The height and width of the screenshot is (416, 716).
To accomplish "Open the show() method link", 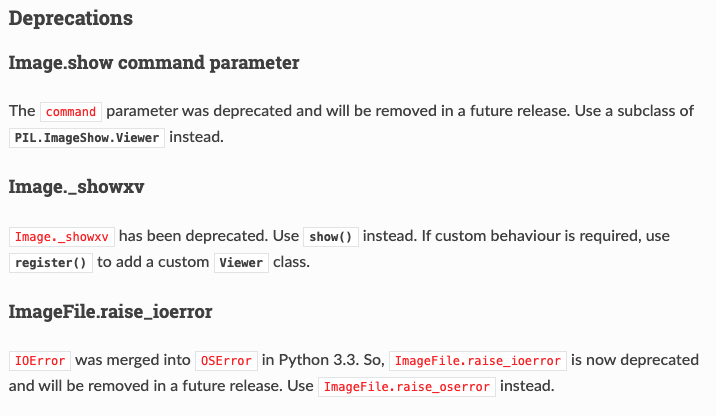I will (x=331, y=237).
